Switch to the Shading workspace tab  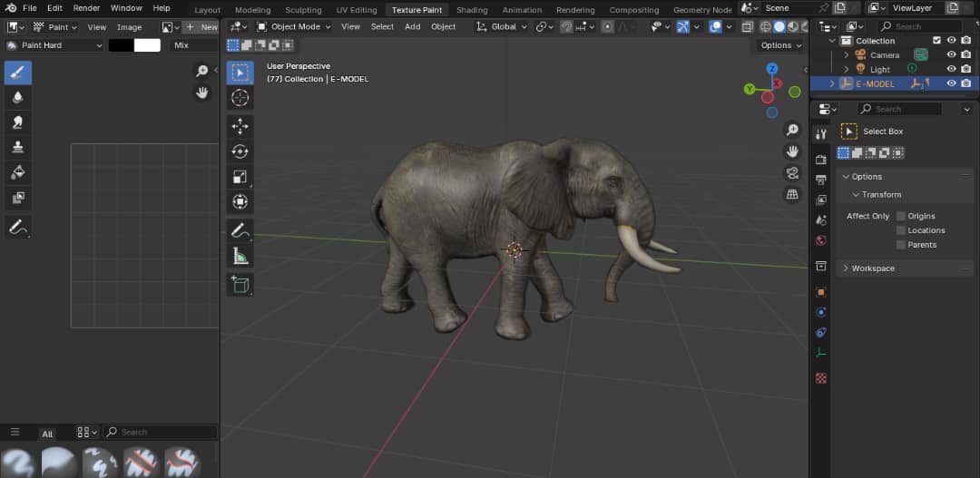click(472, 10)
